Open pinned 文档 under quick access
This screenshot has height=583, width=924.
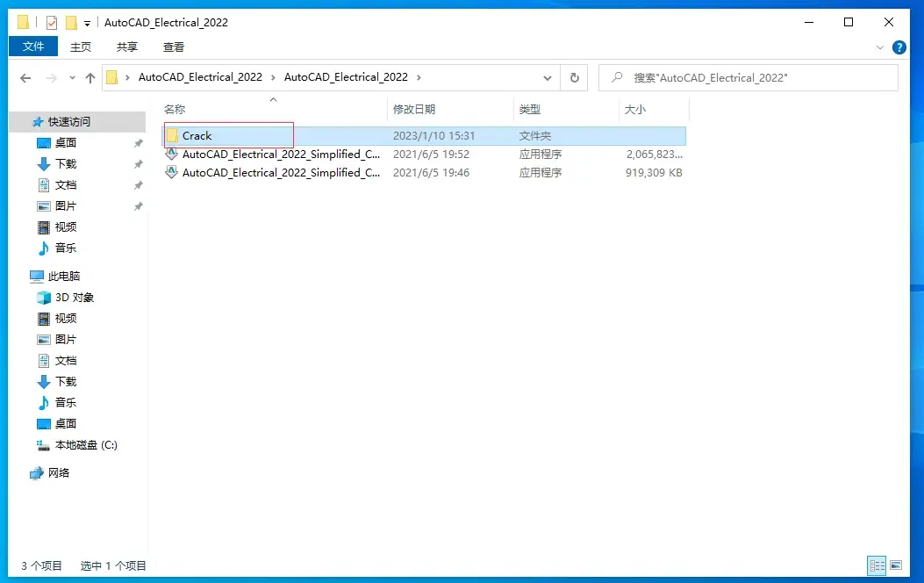pos(66,185)
